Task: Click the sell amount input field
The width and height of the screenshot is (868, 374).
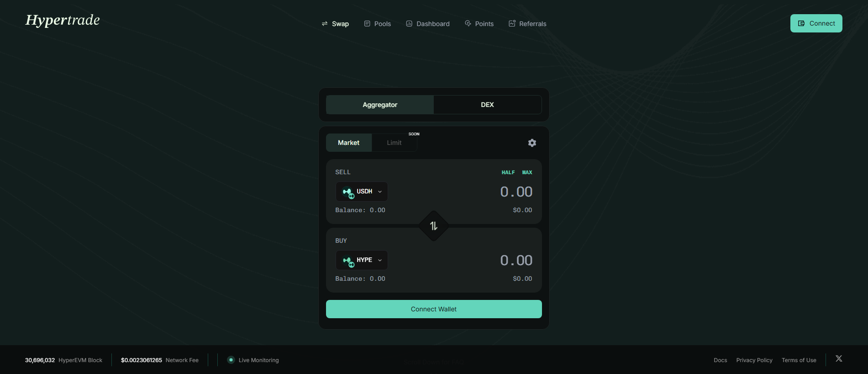Action: pos(516,192)
